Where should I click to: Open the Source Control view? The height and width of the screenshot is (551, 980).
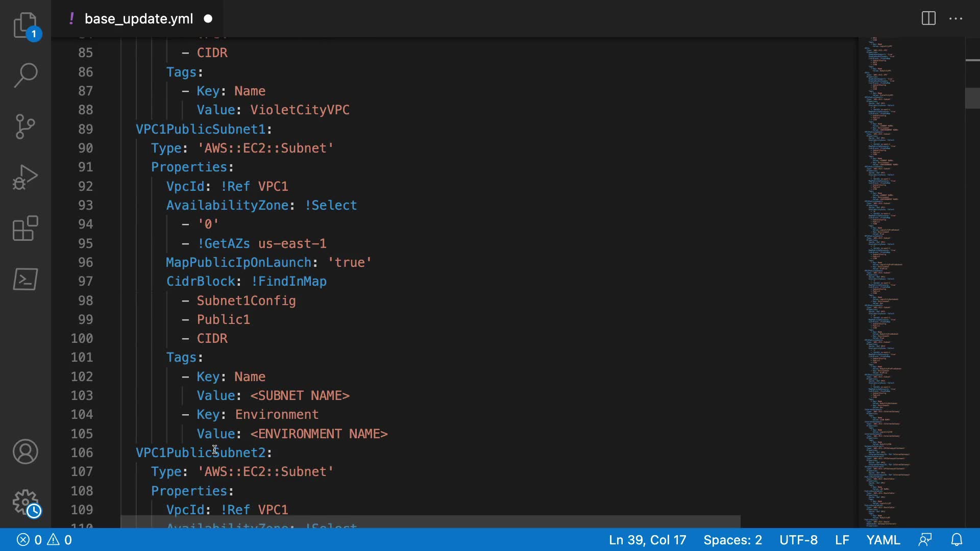[25, 127]
